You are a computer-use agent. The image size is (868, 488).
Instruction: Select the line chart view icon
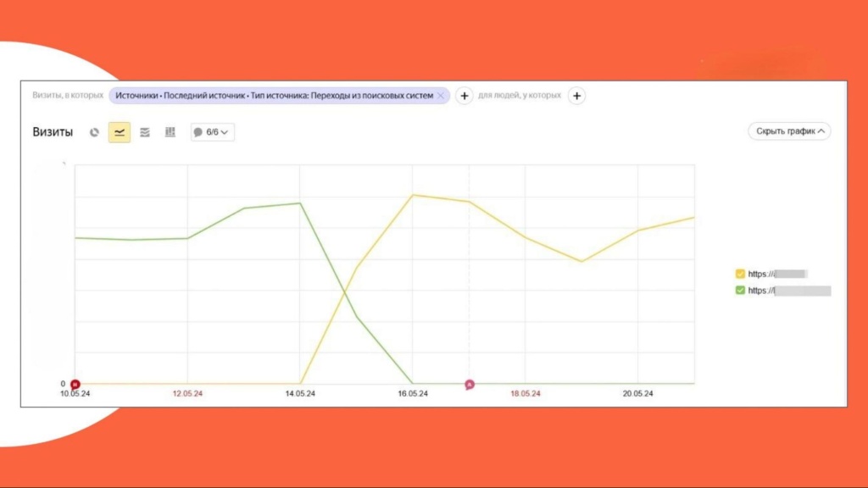coord(120,132)
